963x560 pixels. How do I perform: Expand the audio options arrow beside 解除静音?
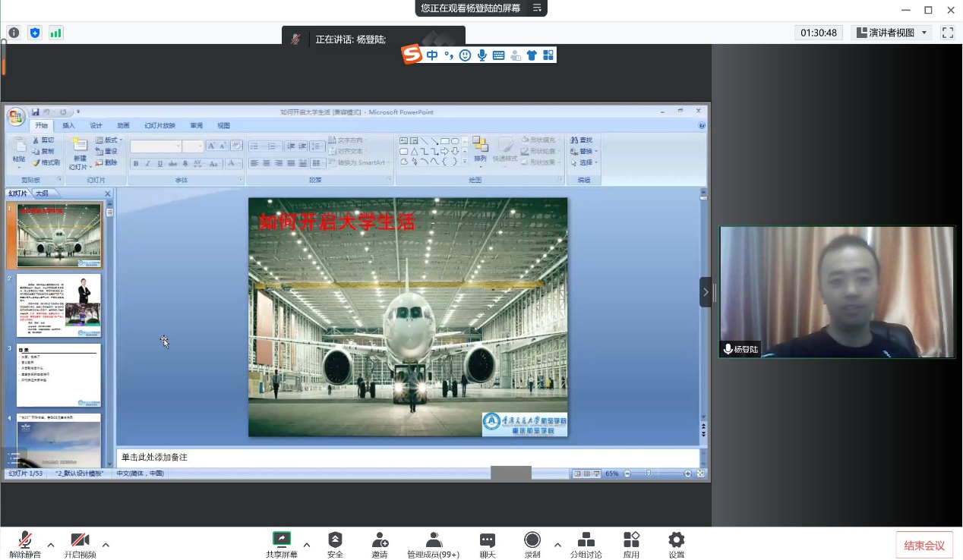coord(51,545)
